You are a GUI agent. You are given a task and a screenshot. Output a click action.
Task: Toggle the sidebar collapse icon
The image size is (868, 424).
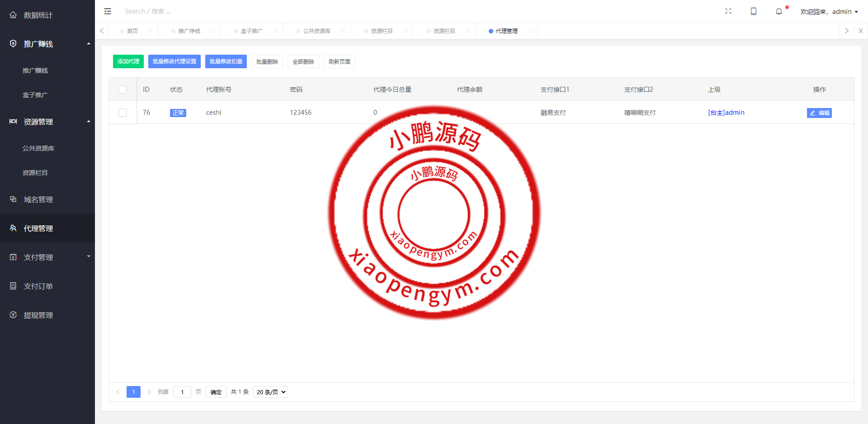pyautogui.click(x=107, y=11)
